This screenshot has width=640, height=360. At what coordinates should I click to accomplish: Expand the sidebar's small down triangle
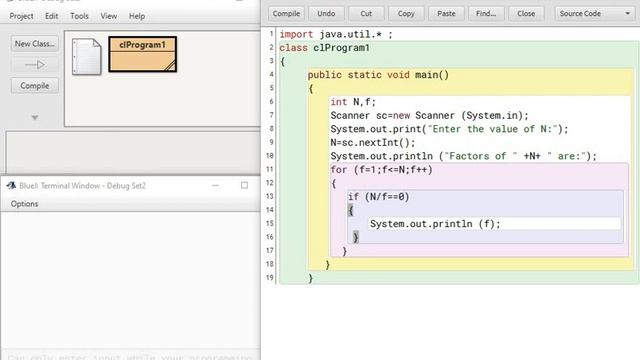35,118
